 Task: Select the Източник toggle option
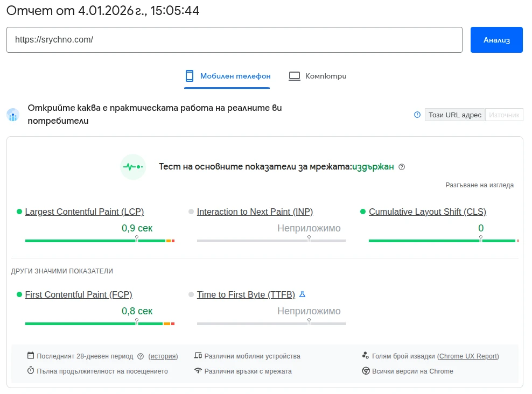pyautogui.click(x=504, y=115)
